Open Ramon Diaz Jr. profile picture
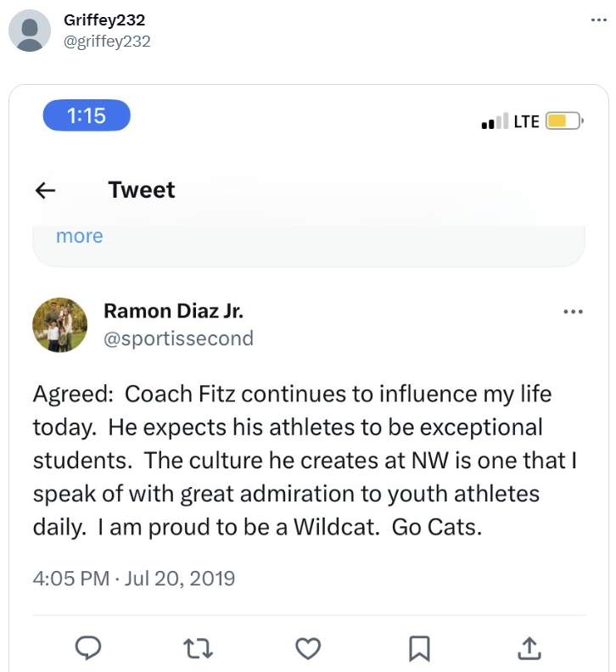This screenshot has height=672, width=616. pyautogui.click(x=60, y=325)
